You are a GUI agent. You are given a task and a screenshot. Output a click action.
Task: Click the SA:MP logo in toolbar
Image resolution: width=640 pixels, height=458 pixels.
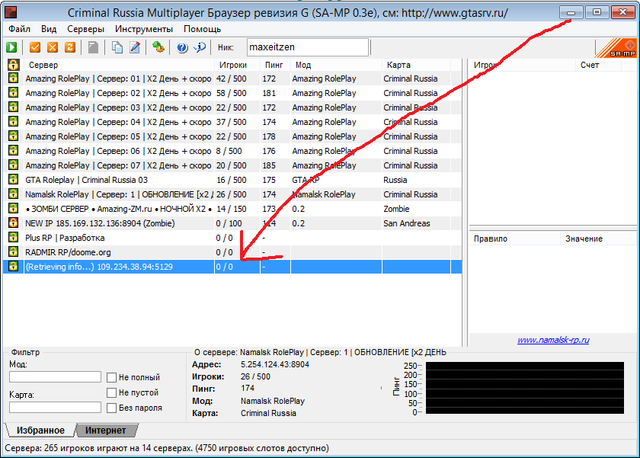coord(618,48)
